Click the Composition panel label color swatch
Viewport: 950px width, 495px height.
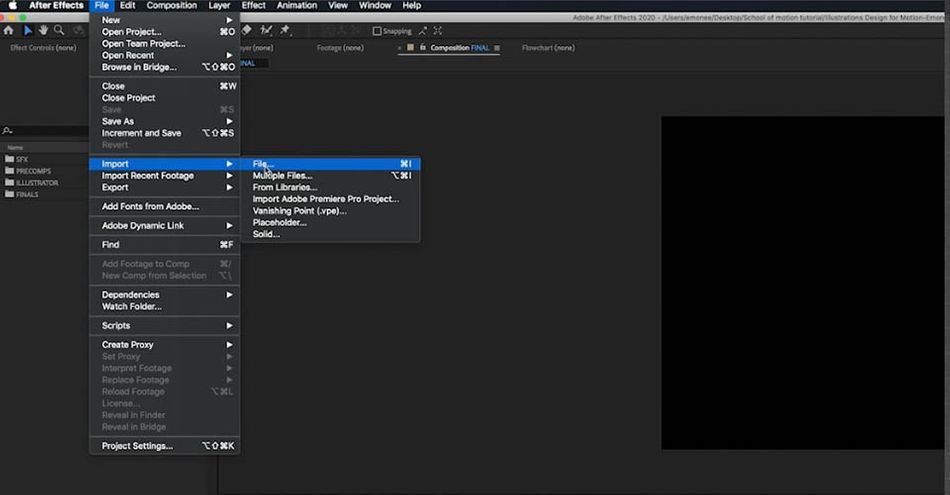point(410,47)
